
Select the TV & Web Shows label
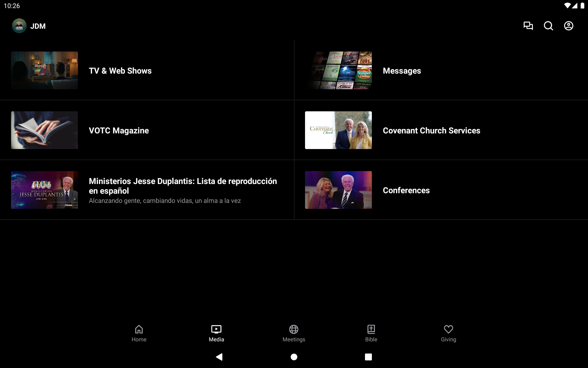[x=120, y=71]
